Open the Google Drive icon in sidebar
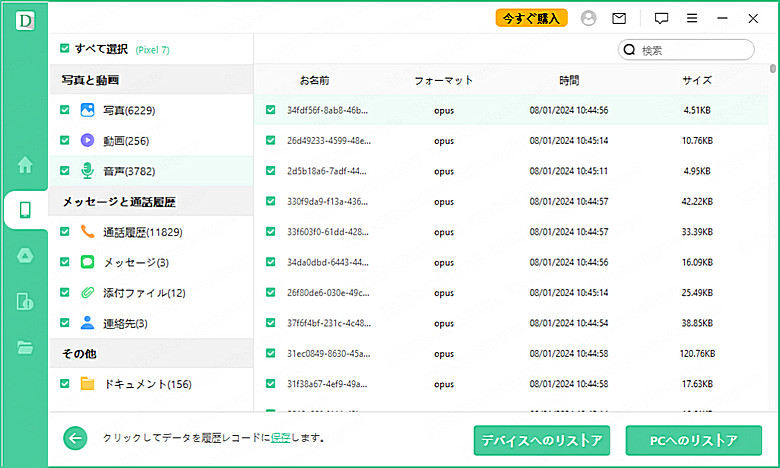 point(25,256)
